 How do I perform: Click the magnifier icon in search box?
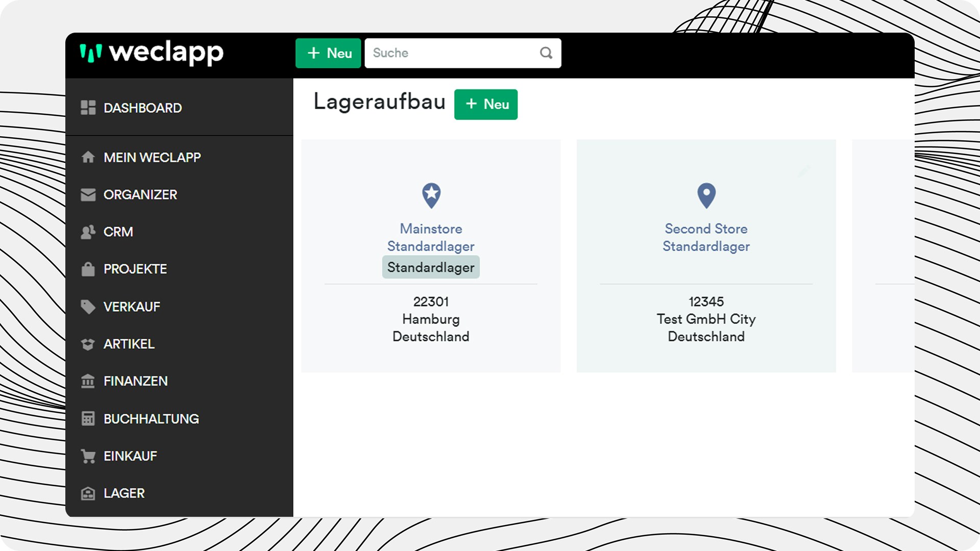546,53
